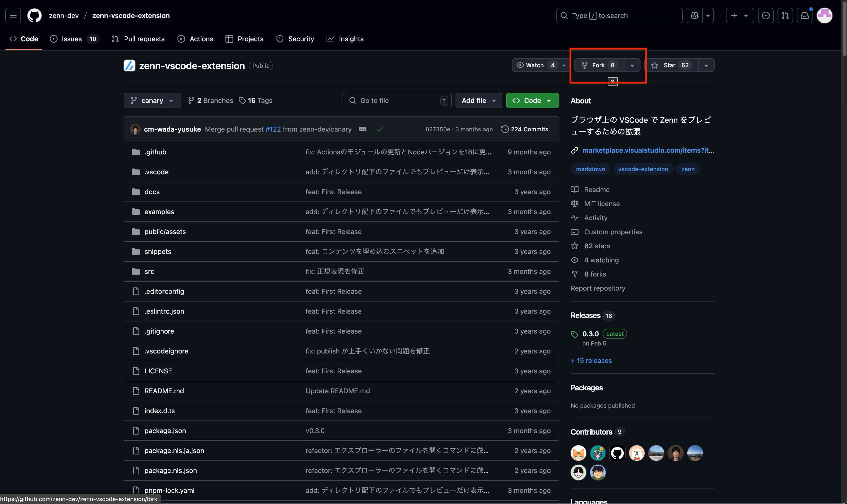Open the hamburger navigation menu

(13, 16)
